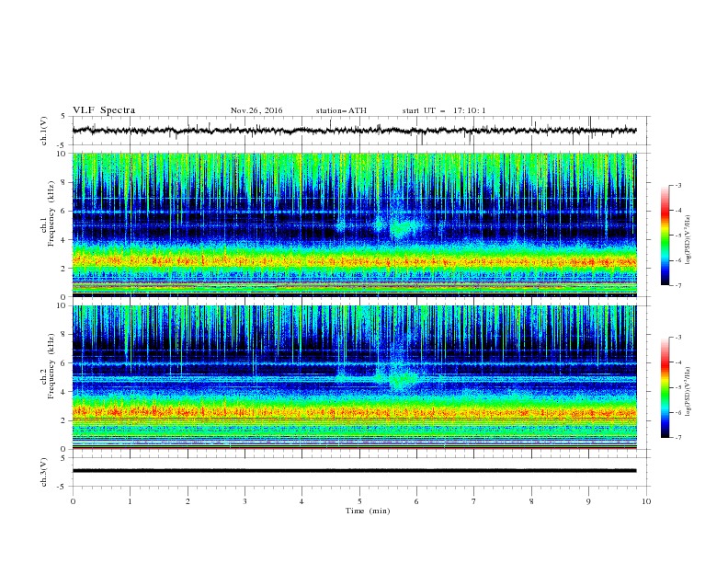Click the ch.2 "Frequency (kHz)" axis label

[51, 366]
